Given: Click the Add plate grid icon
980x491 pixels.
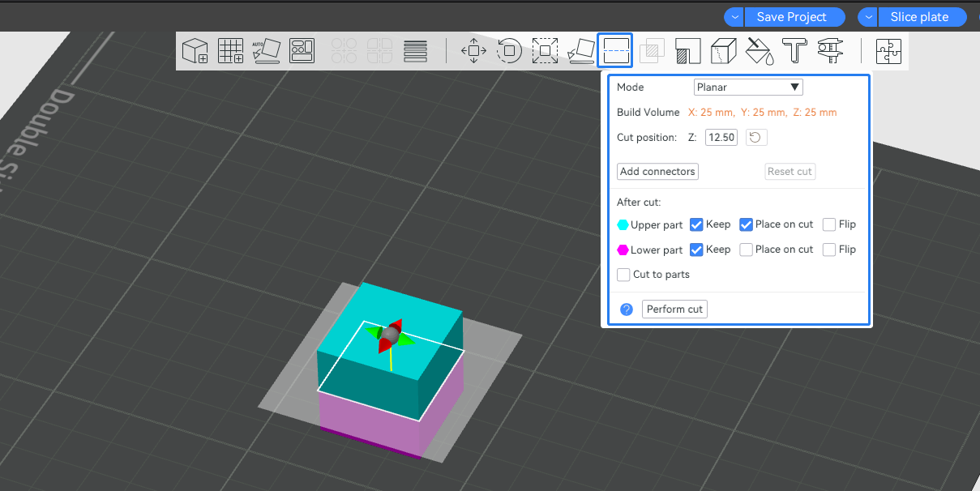Looking at the screenshot, I should point(231,51).
